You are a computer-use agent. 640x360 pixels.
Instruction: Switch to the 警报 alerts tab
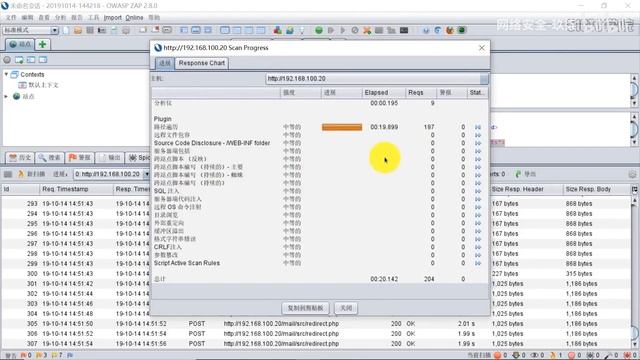[80, 158]
